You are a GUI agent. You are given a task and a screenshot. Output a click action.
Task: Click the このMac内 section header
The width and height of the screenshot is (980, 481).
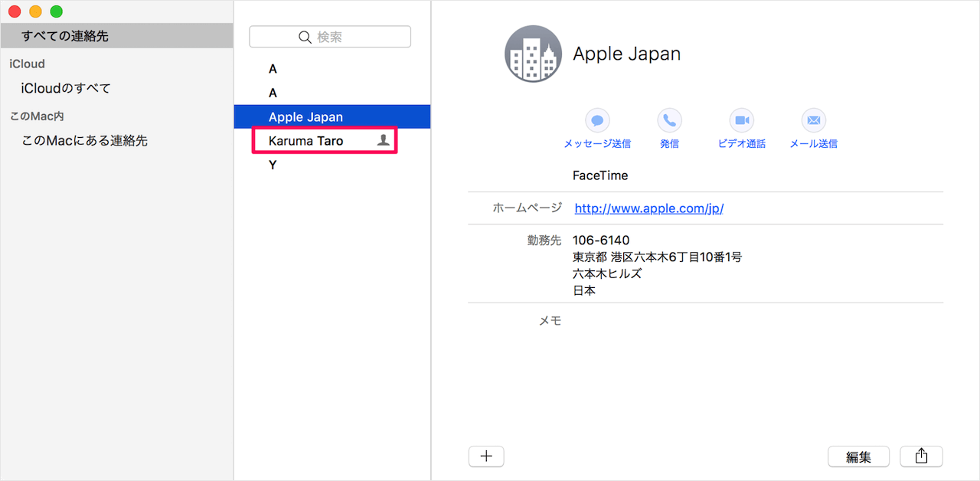click(x=36, y=116)
